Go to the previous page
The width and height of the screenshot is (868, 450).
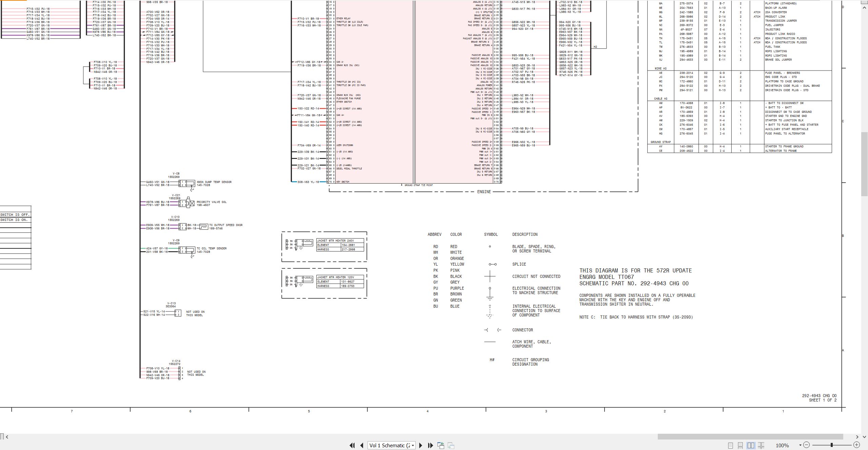tap(362, 446)
